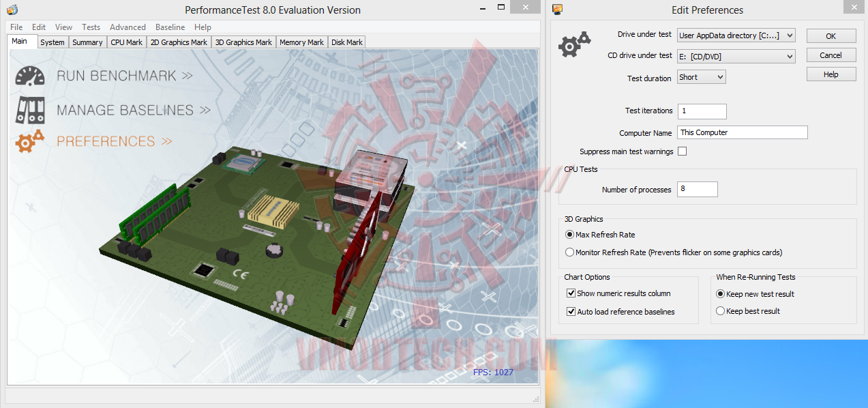Switch to the Memory Mark tab
868x408 pixels.
point(302,42)
